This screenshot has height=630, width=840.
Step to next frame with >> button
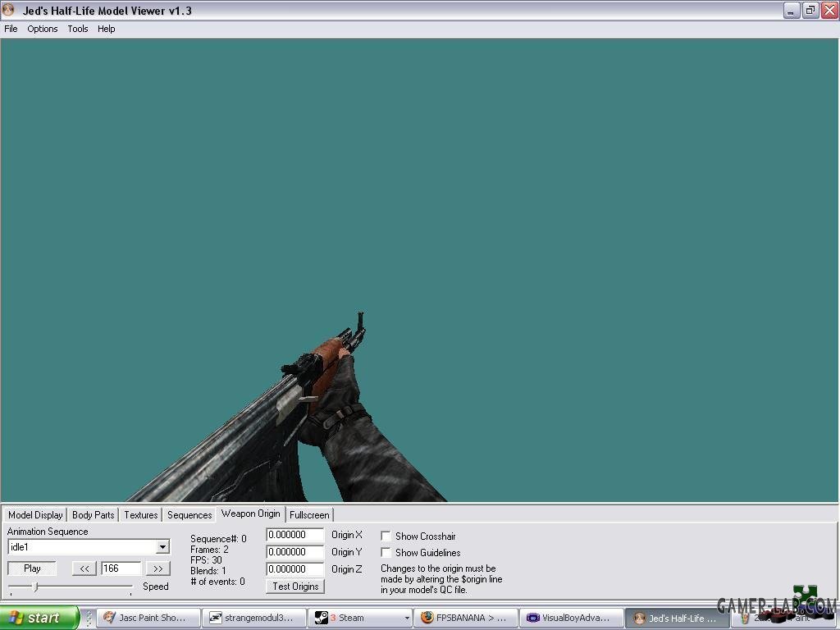158,568
